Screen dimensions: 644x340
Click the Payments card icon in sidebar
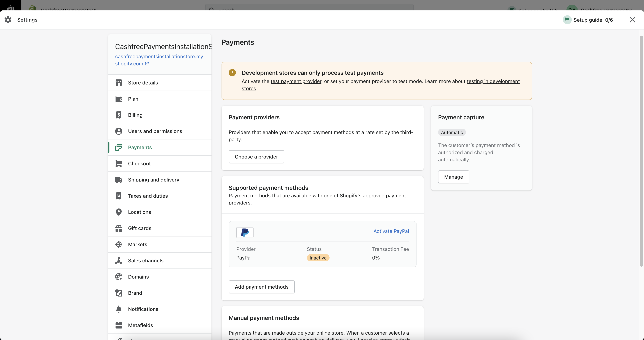tap(119, 148)
